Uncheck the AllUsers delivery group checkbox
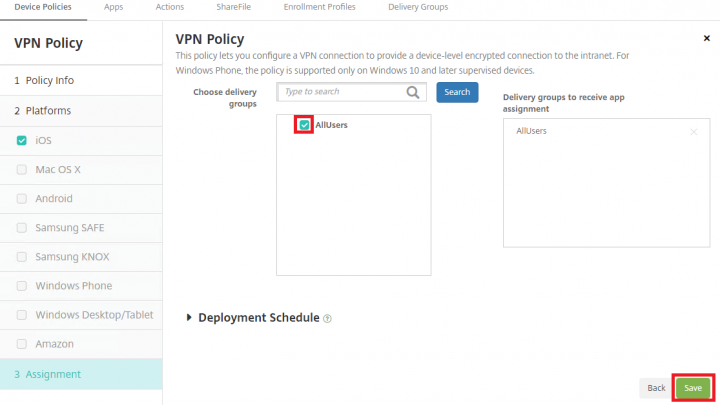720x405 pixels. (x=304, y=125)
